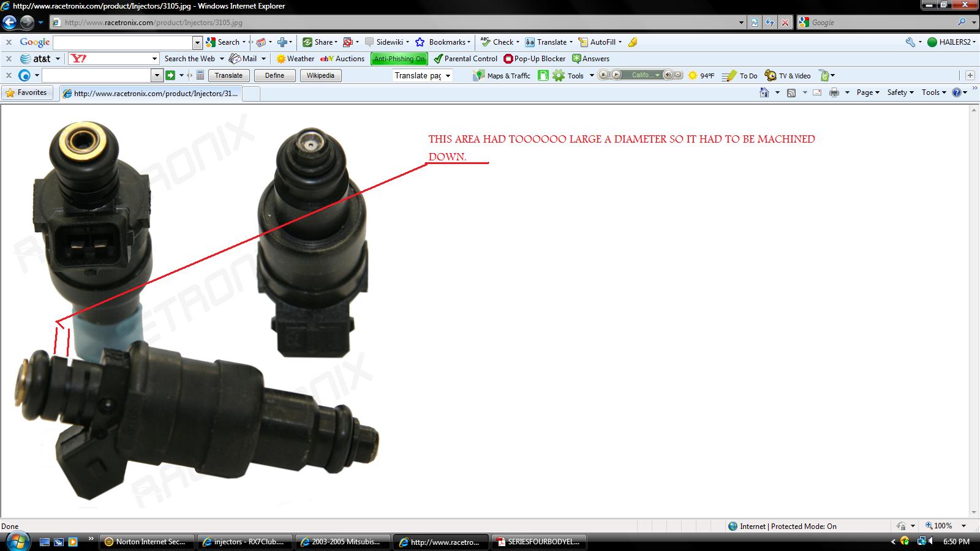Toggle the Anti-Phishing On button
The image size is (980, 551).
[x=399, y=59]
